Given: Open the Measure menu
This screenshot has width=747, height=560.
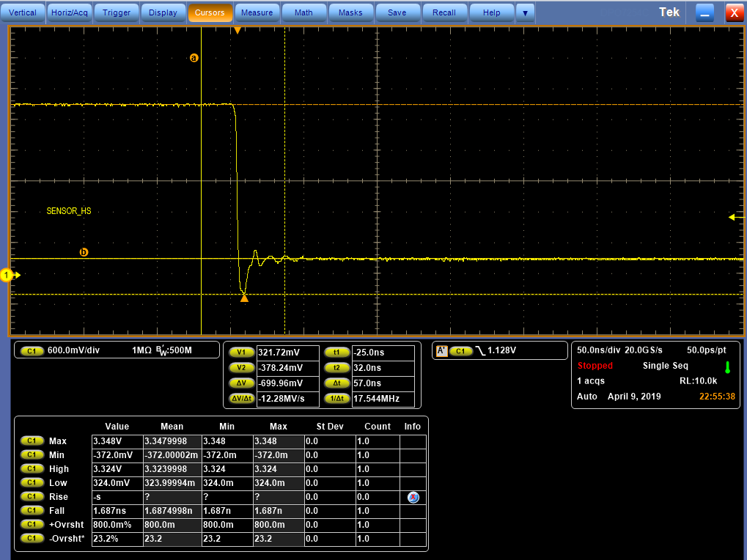Looking at the screenshot, I should pyautogui.click(x=257, y=12).
